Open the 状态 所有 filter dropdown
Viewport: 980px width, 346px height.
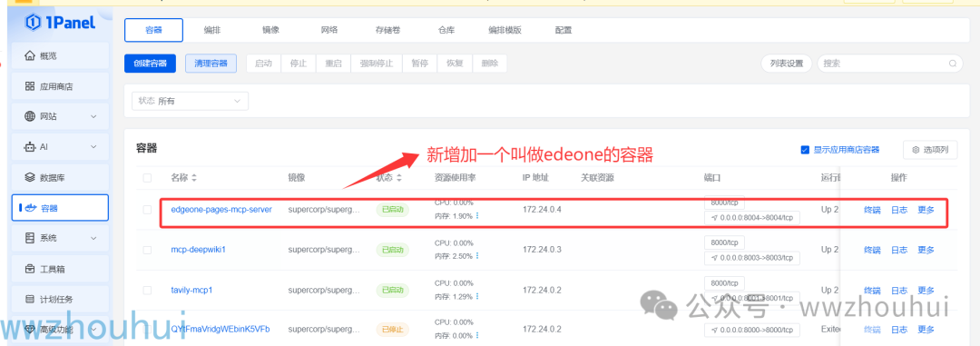coord(190,101)
